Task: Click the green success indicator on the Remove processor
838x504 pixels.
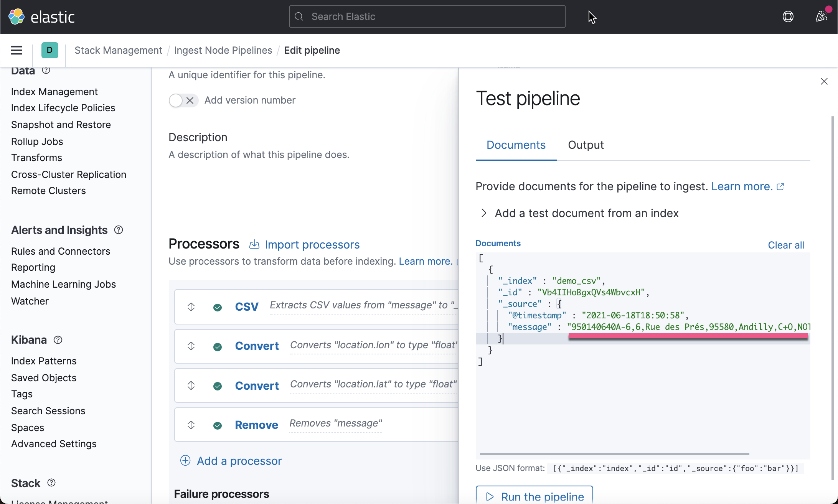Action: click(x=218, y=425)
